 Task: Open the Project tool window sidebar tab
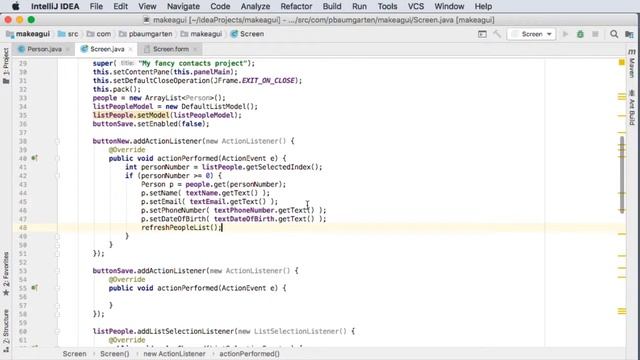click(6, 66)
